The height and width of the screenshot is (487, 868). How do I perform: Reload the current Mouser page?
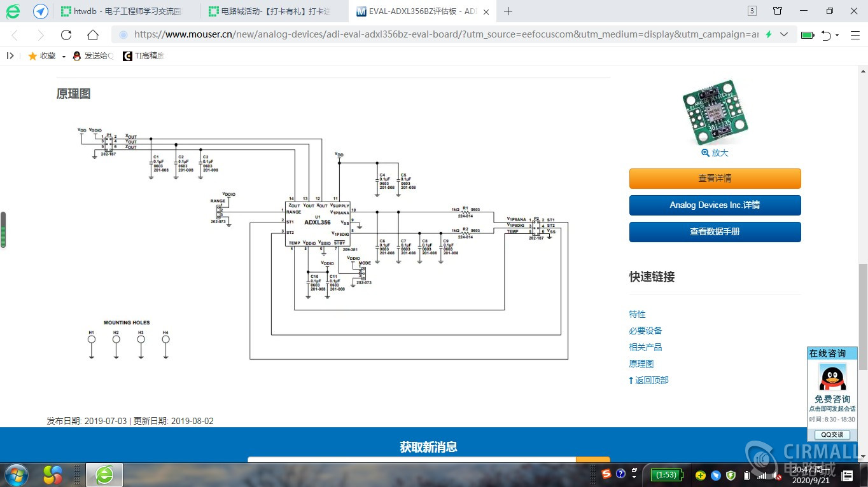(66, 35)
